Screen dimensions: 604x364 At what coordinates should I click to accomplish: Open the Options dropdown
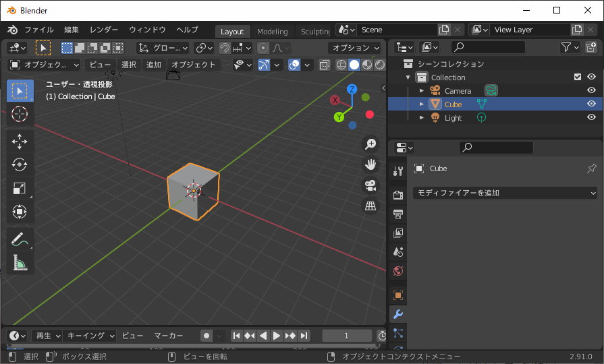(355, 48)
